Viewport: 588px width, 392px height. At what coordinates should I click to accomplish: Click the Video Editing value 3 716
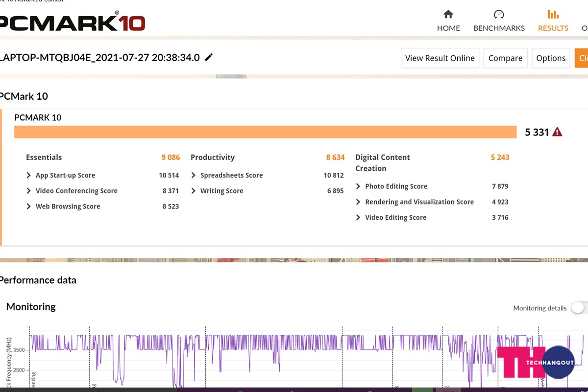pos(500,217)
